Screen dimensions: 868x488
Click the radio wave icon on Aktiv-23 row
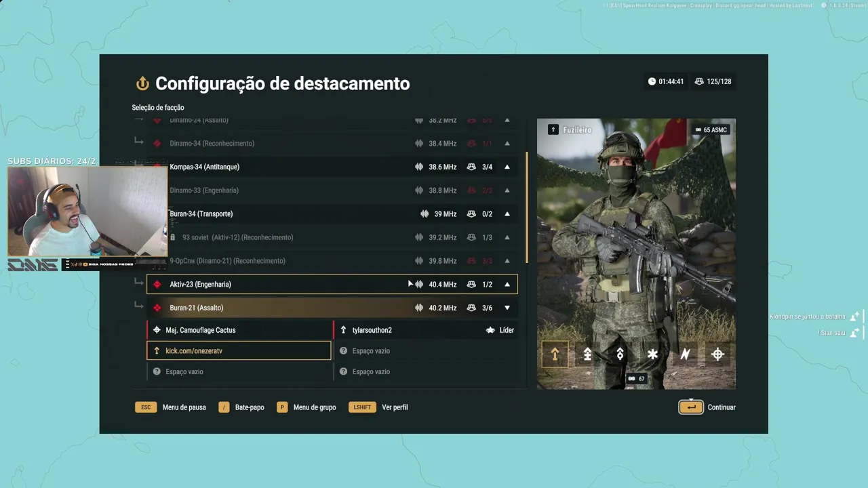coord(419,285)
